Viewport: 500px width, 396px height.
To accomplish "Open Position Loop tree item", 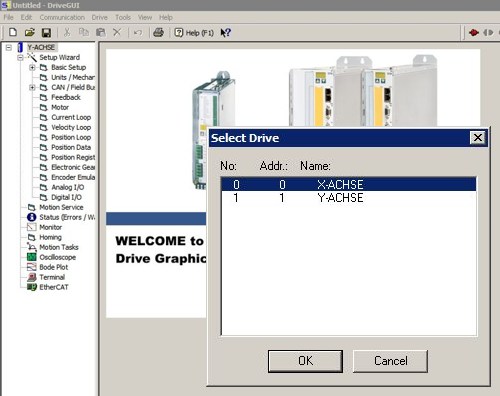I will pos(71,137).
